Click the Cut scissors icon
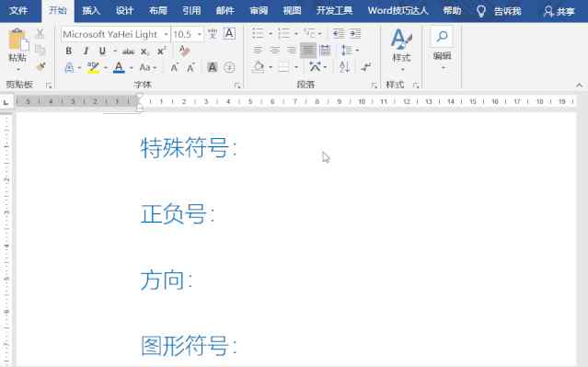This screenshot has height=367, width=588. (40, 33)
